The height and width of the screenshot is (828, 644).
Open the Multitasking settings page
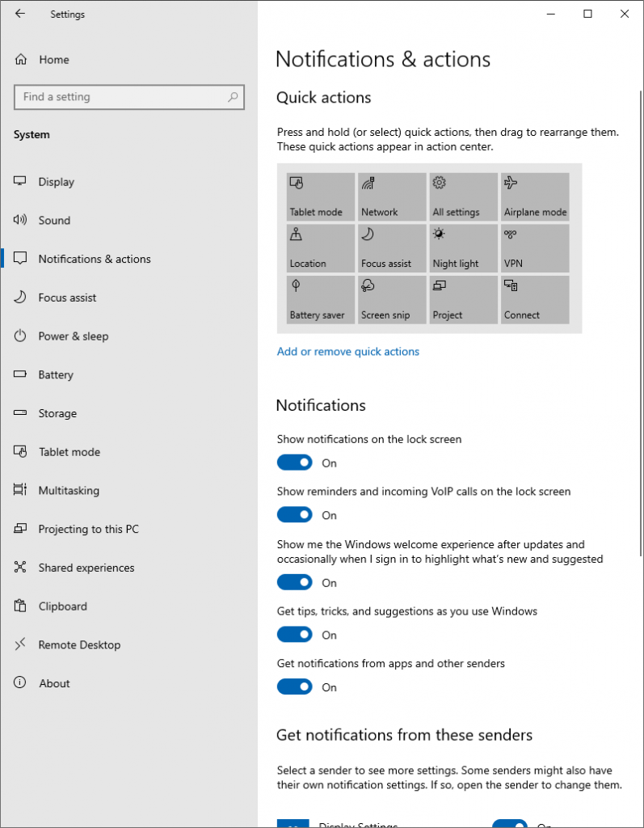click(128, 490)
